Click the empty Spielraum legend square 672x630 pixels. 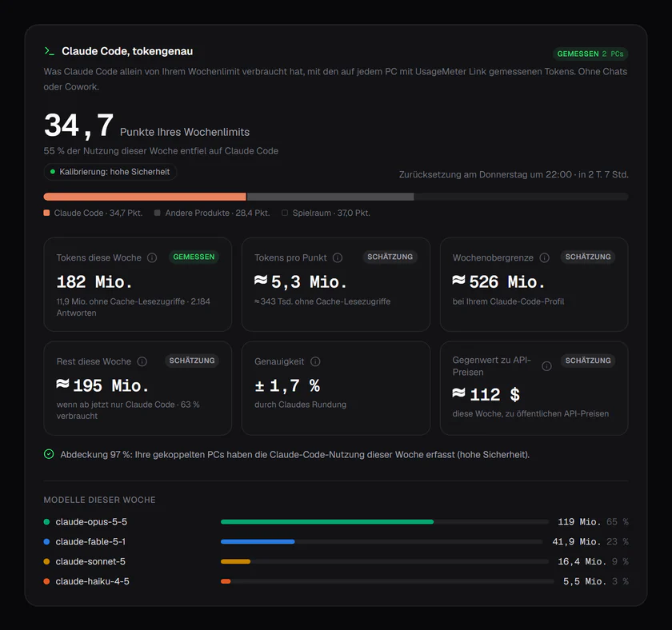point(285,213)
